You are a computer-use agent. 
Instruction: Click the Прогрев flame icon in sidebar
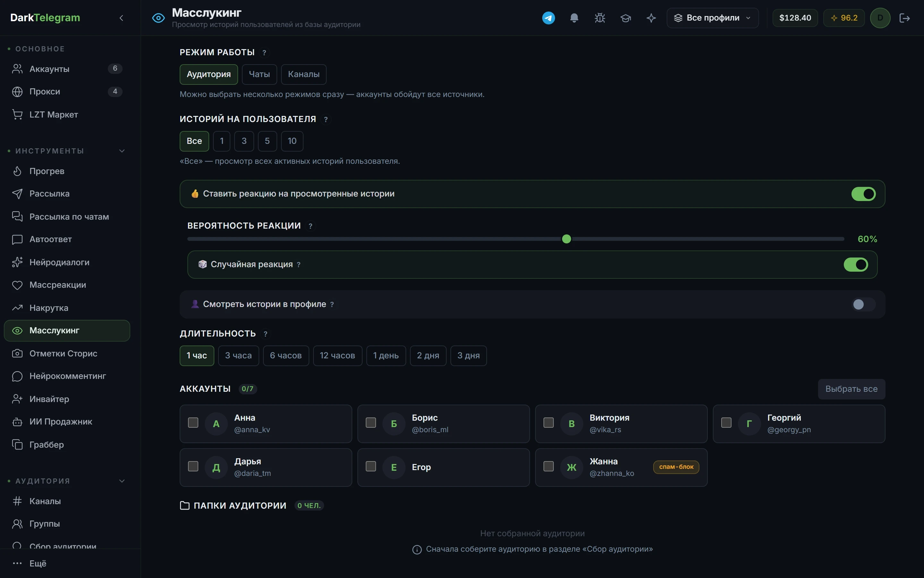[17, 171]
